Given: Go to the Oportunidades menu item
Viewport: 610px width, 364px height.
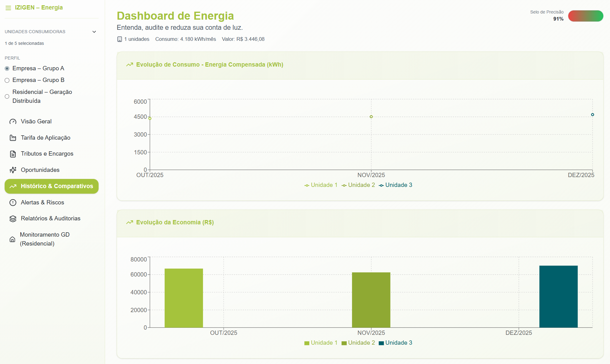Looking at the screenshot, I should [40, 170].
